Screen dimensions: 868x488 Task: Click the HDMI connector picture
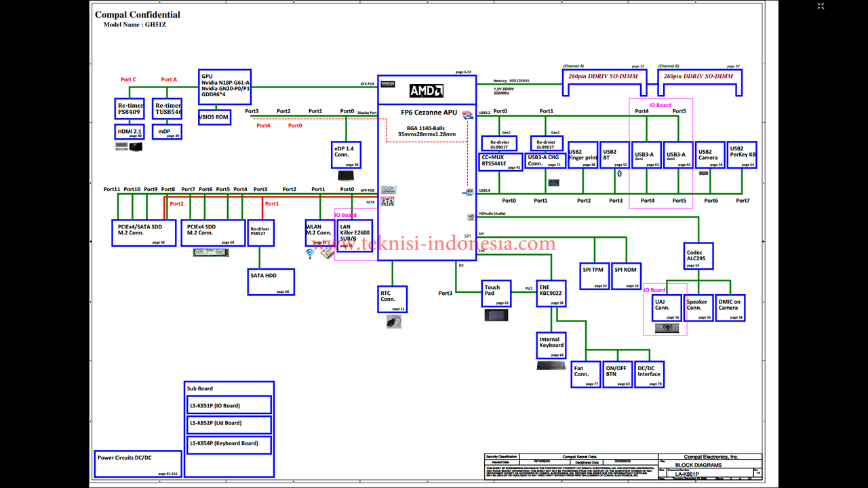coord(121,146)
